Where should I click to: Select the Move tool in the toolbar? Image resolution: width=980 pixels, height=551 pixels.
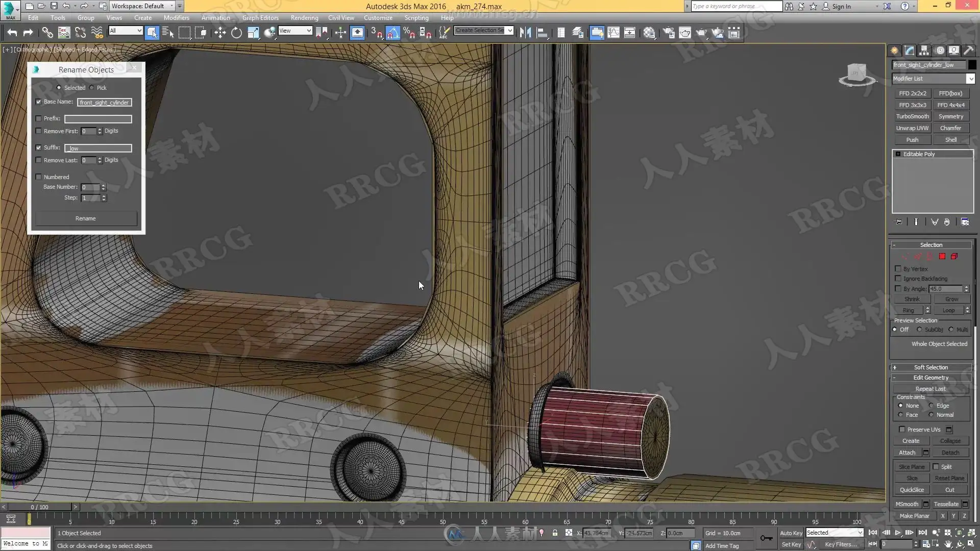220,33
